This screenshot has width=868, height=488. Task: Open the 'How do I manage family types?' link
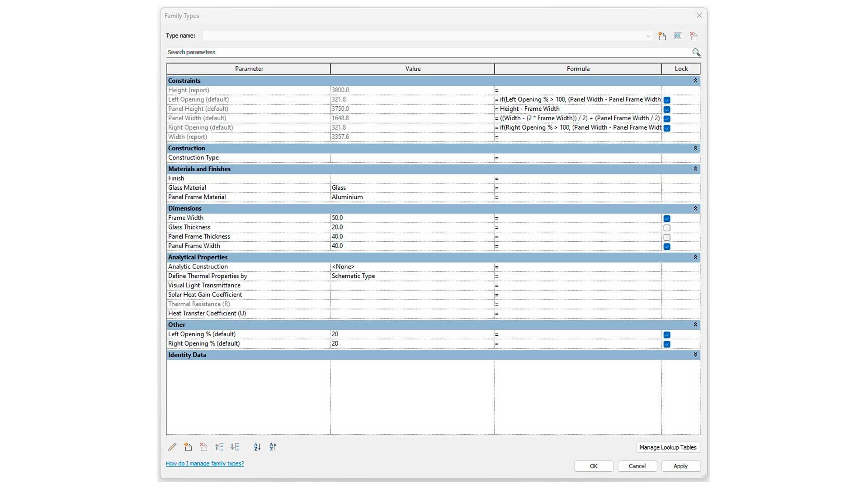pyautogui.click(x=205, y=464)
